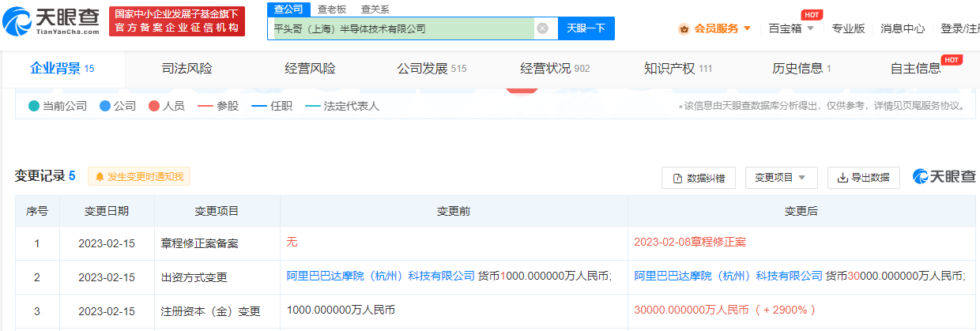Open the 百宝箱 dropdown menu
This screenshot has height=331, width=980.
tap(790, 28)
